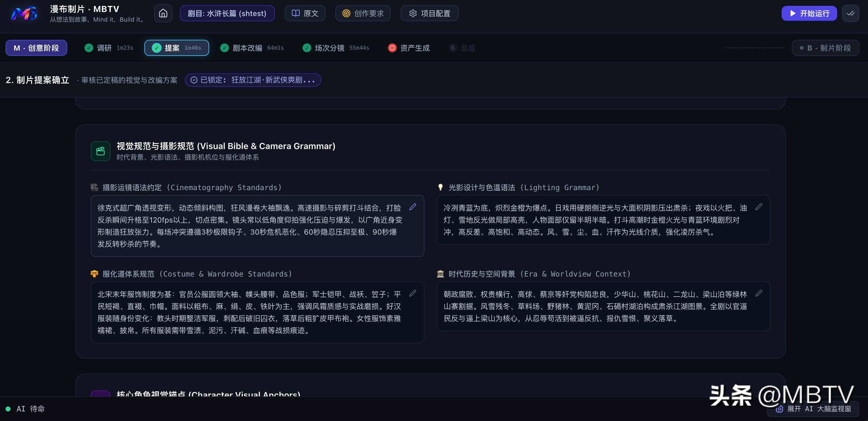Open the 原文 source text button
Image resolution: width=868 pixels, height=421 pixels.
[x=305, y=14]
